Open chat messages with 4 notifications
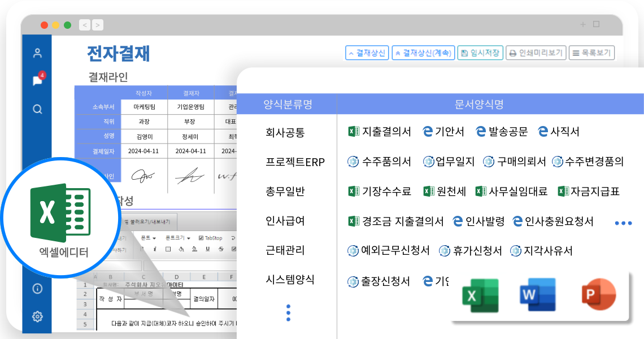Image resolution: width=644 pixels, height=339 pixels. pos(37,81)
